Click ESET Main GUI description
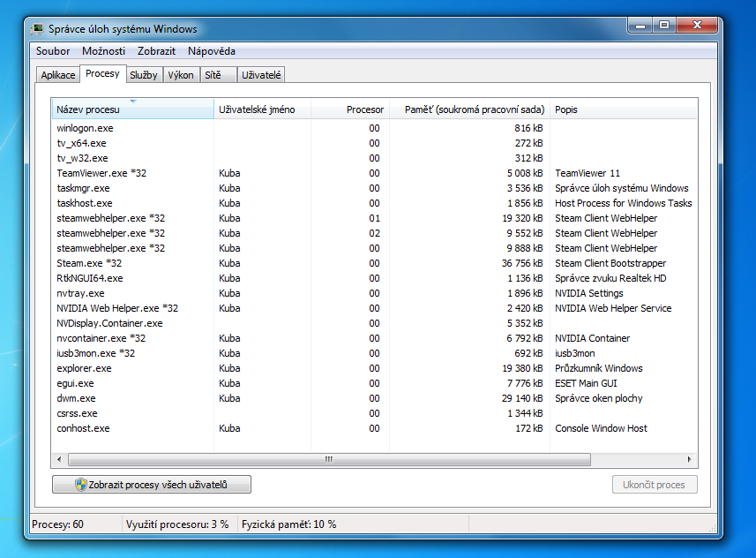This screenshot has width=756, height=558. 586,383
